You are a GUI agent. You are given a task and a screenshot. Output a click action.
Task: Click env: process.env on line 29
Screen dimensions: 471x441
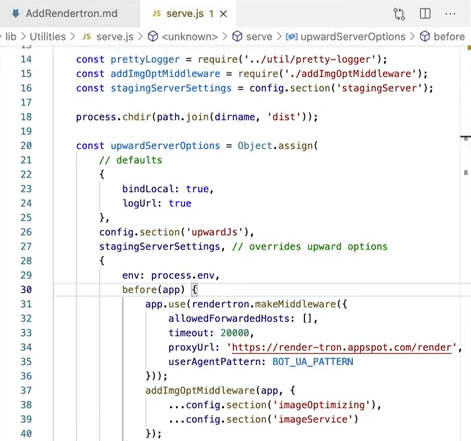click(168, 275)
